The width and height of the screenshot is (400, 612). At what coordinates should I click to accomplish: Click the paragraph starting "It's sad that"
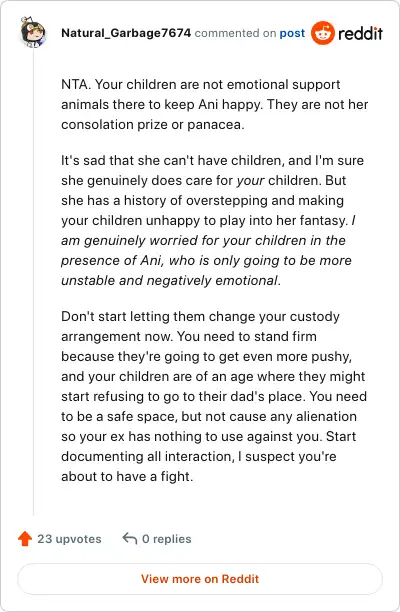coord(212,220)
